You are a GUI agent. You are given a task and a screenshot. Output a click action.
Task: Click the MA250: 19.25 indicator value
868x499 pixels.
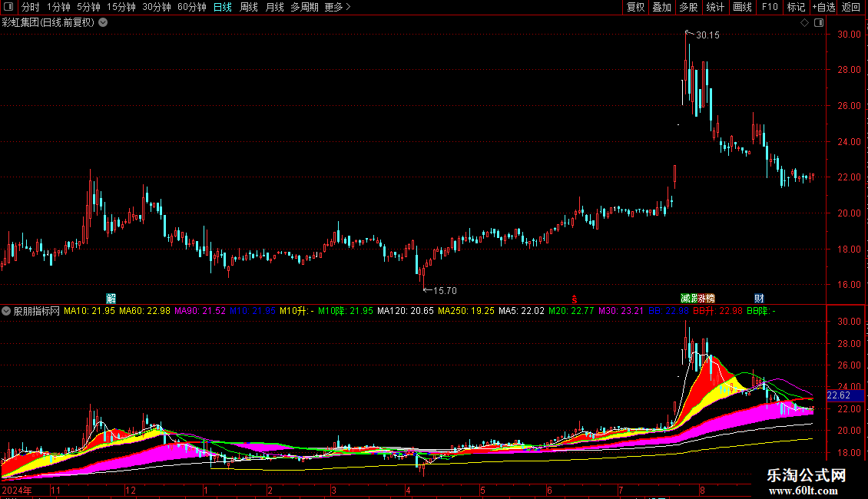click(x=466, y=311)
